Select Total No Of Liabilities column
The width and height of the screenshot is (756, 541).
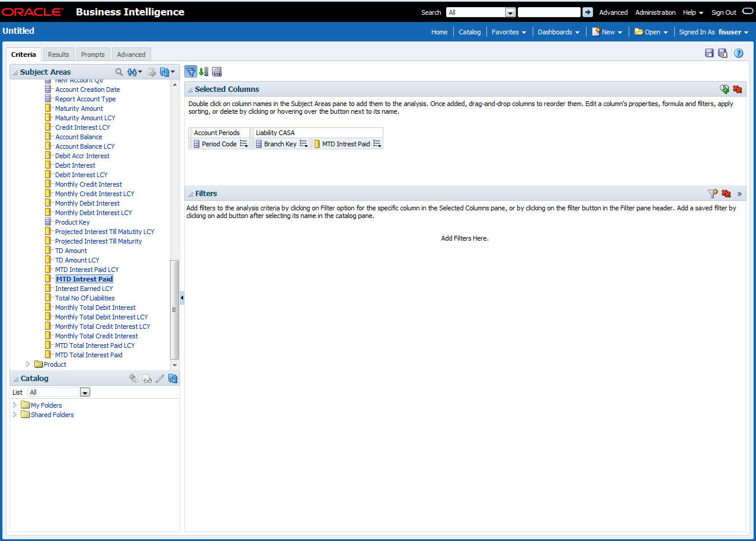[85, 298]
